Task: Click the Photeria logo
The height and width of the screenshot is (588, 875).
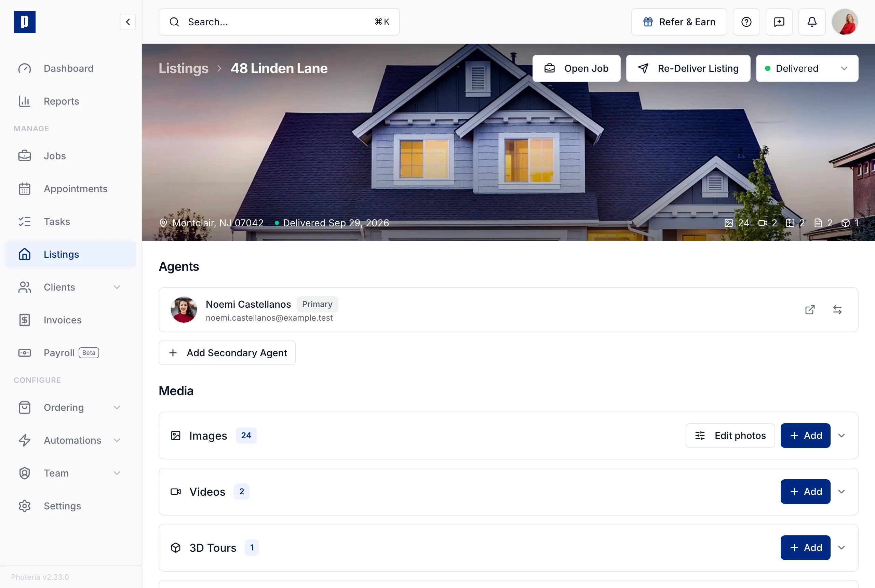Action: 24,22
